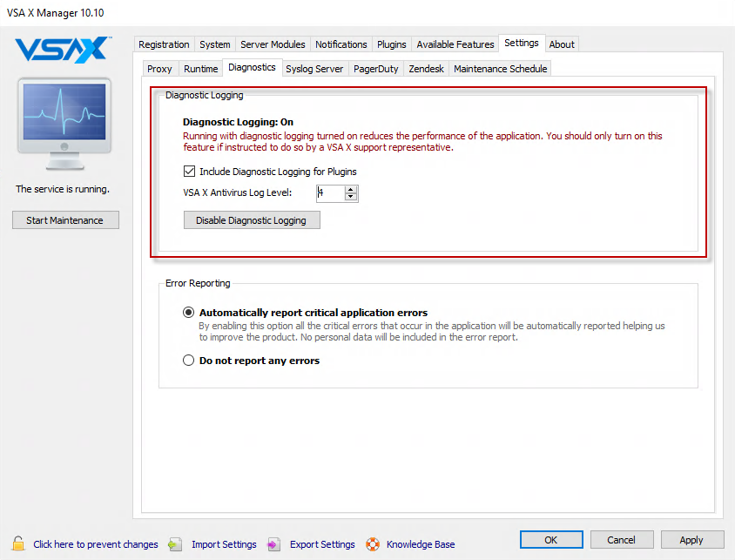Click 'The service is running.' status text

(63, 189)
